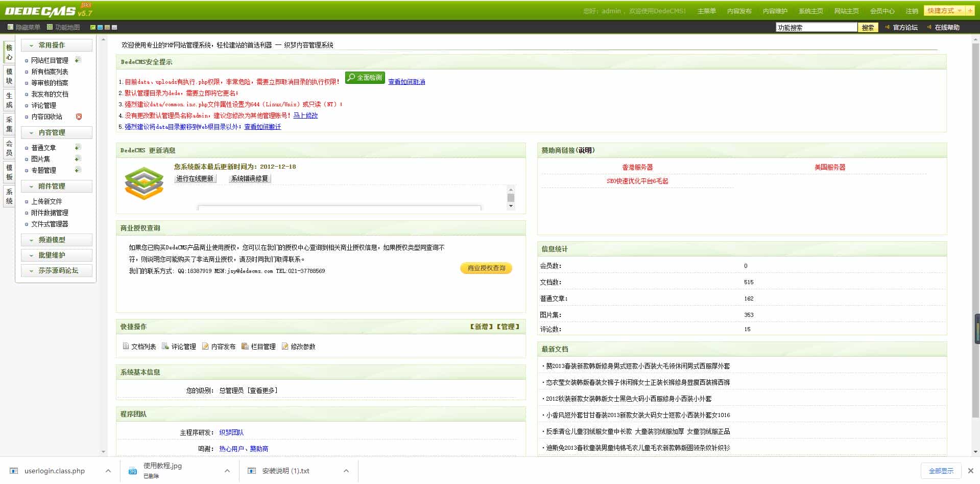
Task: Collapse the 内容管理 sidebar section
Action: tap(57, 132)
